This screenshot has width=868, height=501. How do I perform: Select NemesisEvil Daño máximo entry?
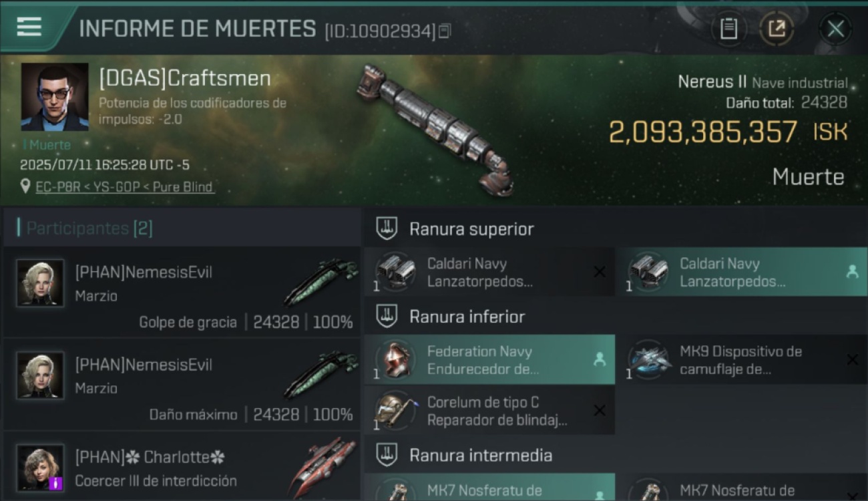[182, 385]
